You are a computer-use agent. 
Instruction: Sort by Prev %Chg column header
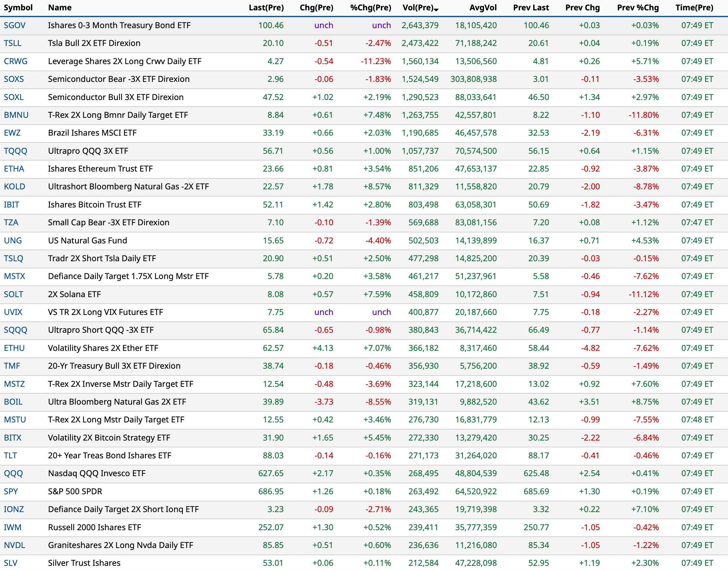637,8
